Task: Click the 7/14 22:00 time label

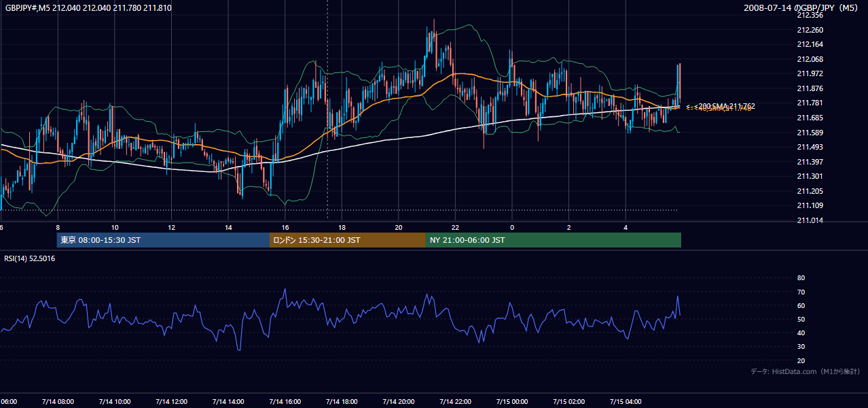Action: 455,402
